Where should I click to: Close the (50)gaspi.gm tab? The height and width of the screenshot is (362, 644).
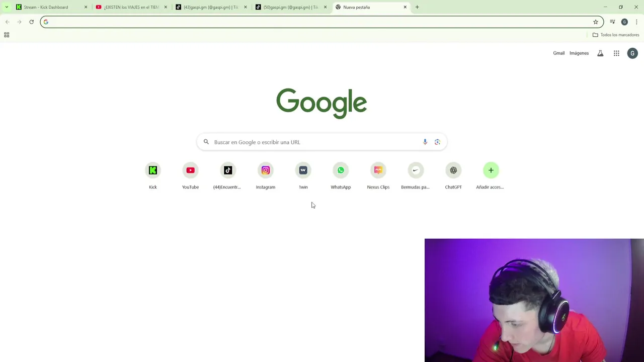(325, 7)
